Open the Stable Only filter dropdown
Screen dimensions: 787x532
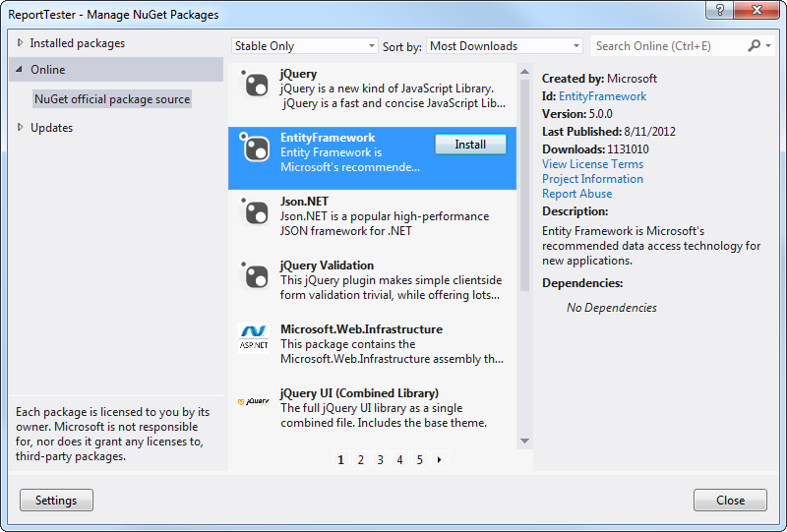pyautogui.click(x=304, y=46)
